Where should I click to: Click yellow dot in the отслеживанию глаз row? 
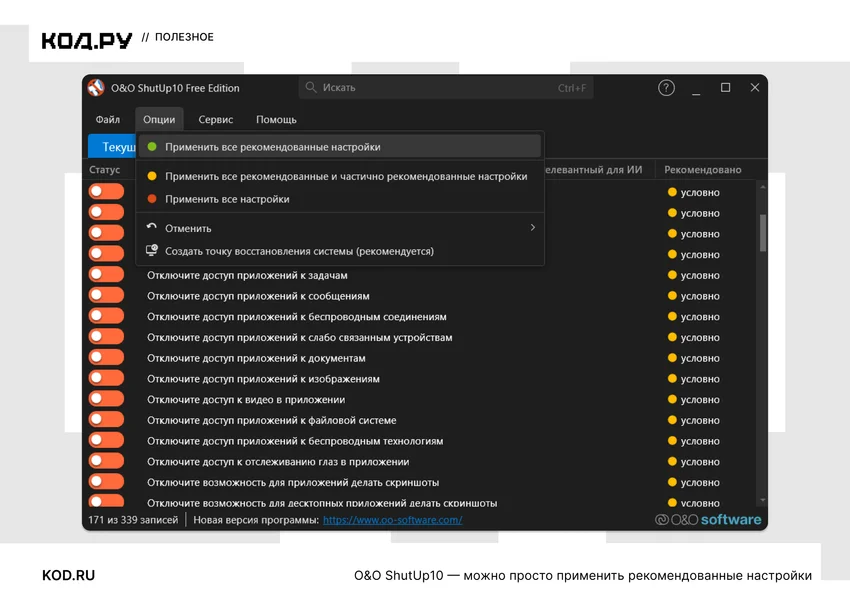coord(672,461)
